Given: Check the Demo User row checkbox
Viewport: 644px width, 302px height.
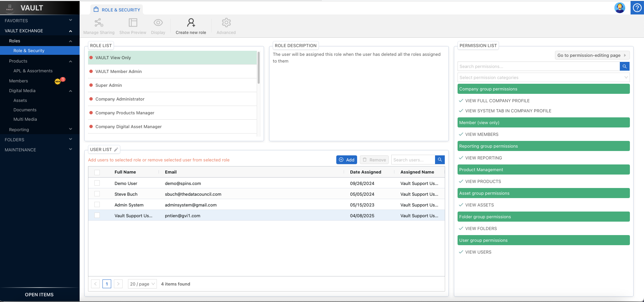Looking at the screenshot, I should point(97,183).
